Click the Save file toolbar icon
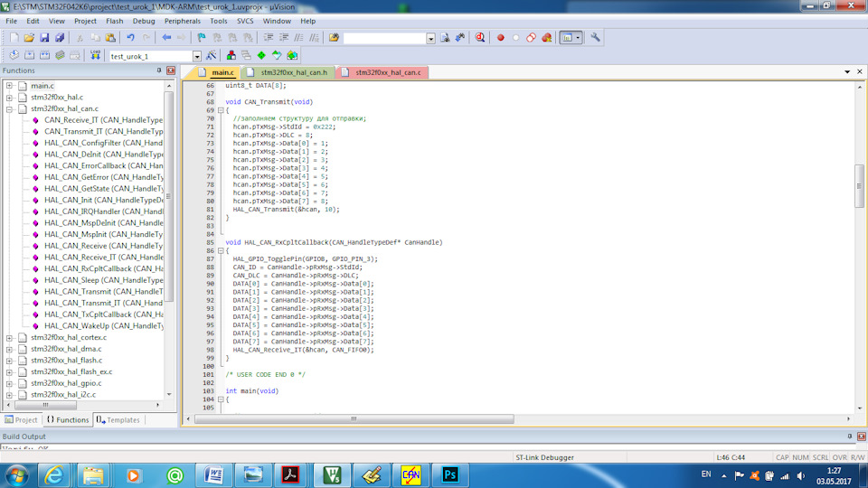Screen dimensions: 868x488 click(44, 38)
